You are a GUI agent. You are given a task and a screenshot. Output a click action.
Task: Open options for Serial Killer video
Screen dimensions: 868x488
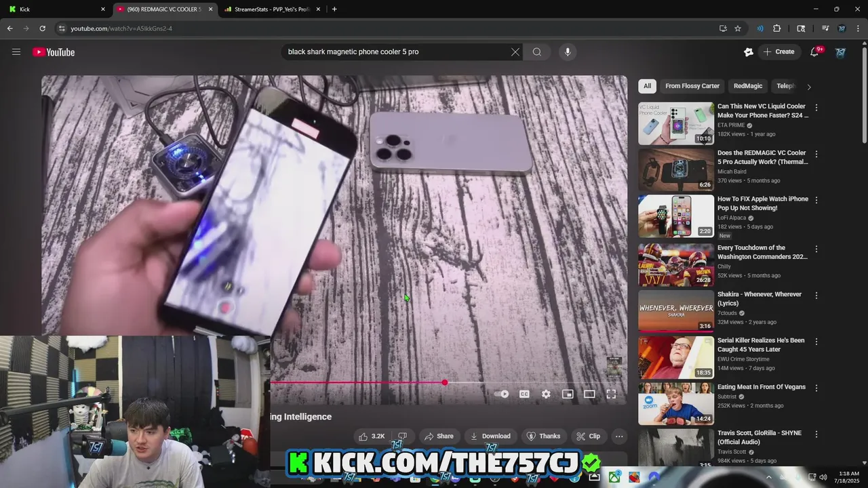(x=816, y=342)
